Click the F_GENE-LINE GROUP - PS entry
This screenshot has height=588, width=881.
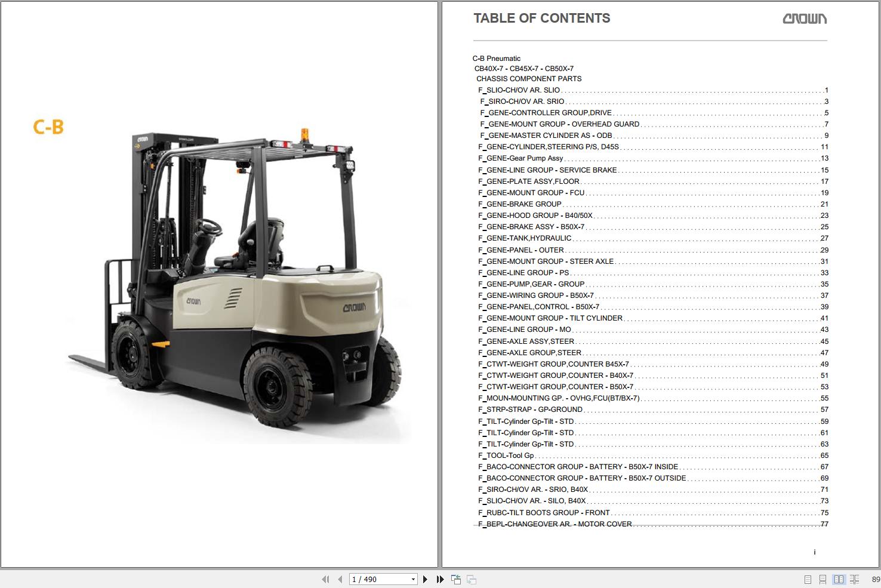[x=653, y=273]
